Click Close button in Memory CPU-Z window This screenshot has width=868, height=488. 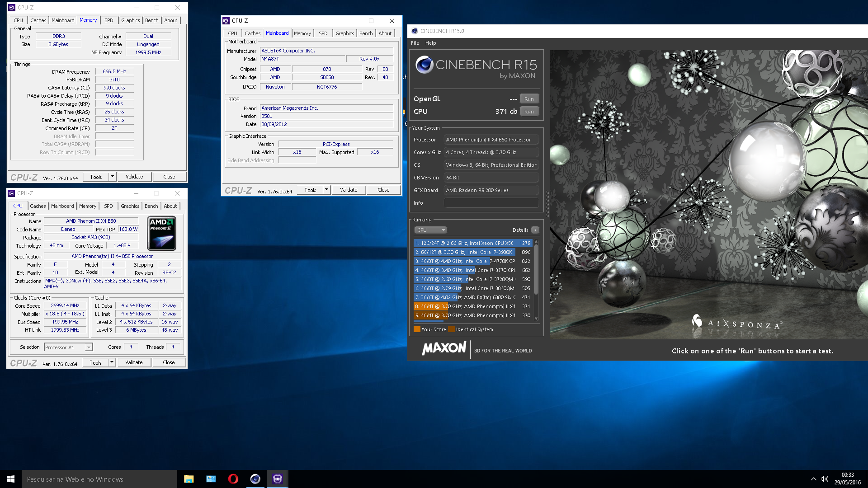click(169, 177)
